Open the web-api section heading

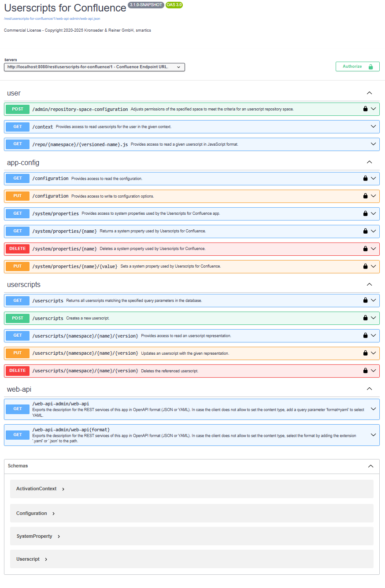(x=19, y=390)
